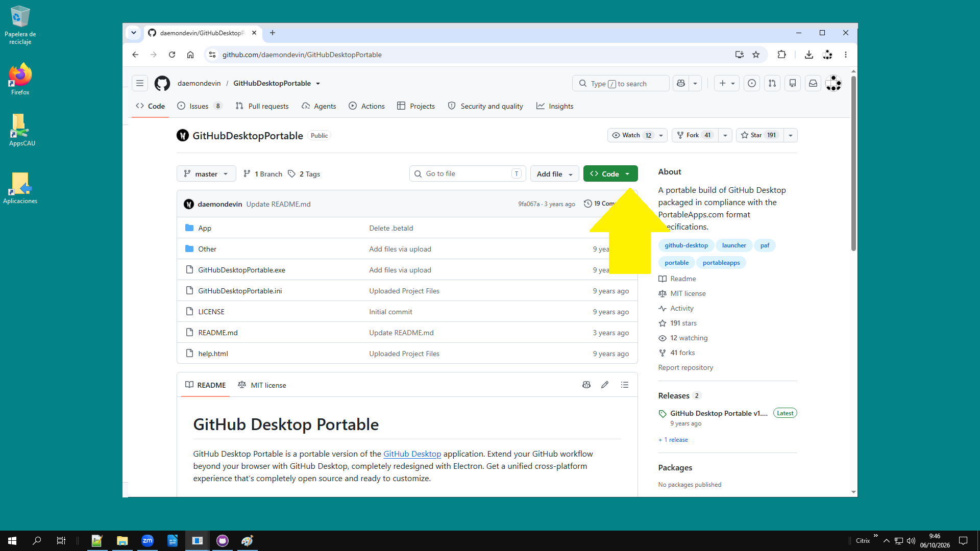Expand Fork options dropdown arrow

click(x=725, y=135)
